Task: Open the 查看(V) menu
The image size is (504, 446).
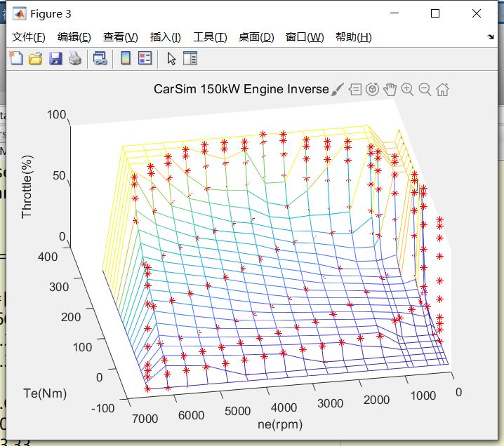Action: point(120,37)
